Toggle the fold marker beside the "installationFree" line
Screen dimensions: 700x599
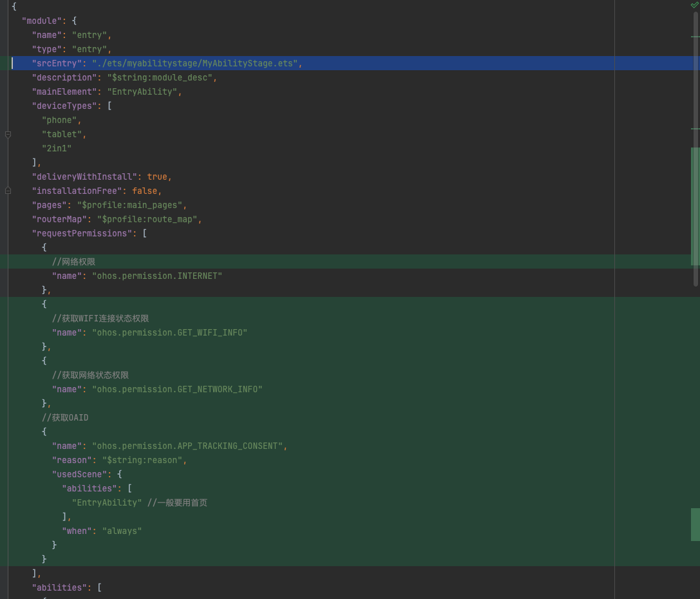pos(8,191)
